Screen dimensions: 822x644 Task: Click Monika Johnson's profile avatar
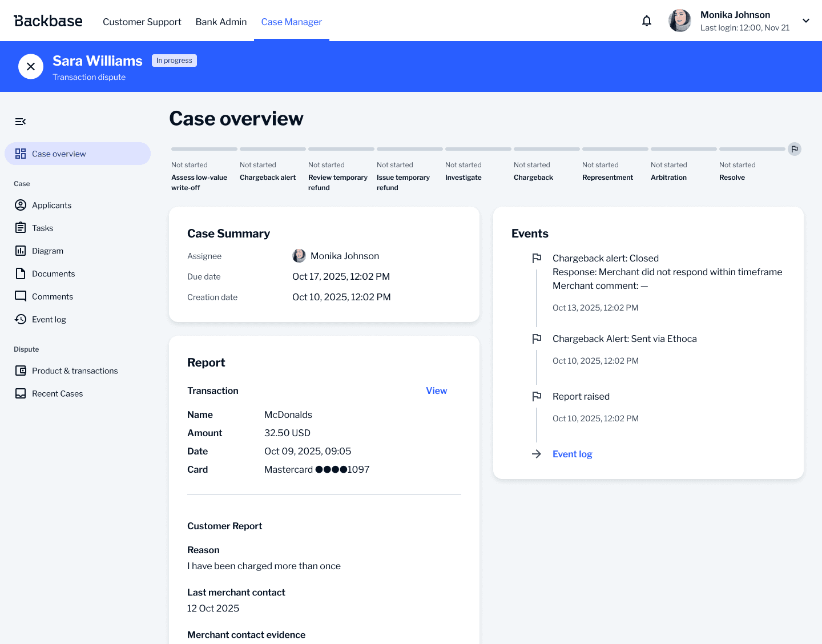pyautogui.click(x=679, y=20)
